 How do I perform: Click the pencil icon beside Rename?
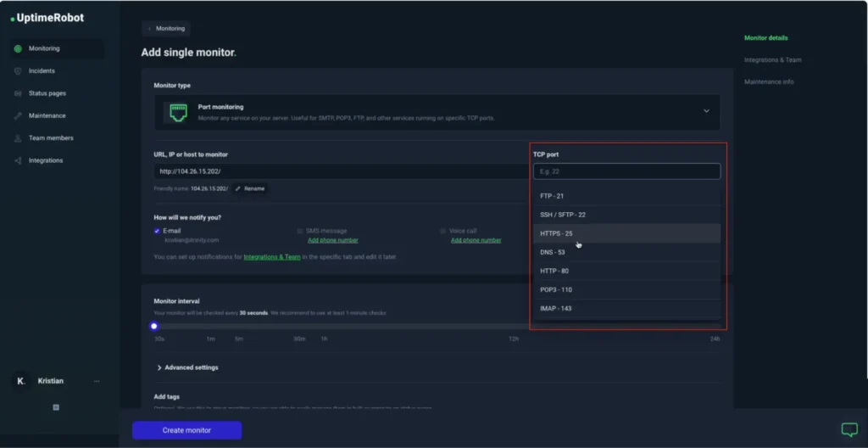[x=238, y=188]
